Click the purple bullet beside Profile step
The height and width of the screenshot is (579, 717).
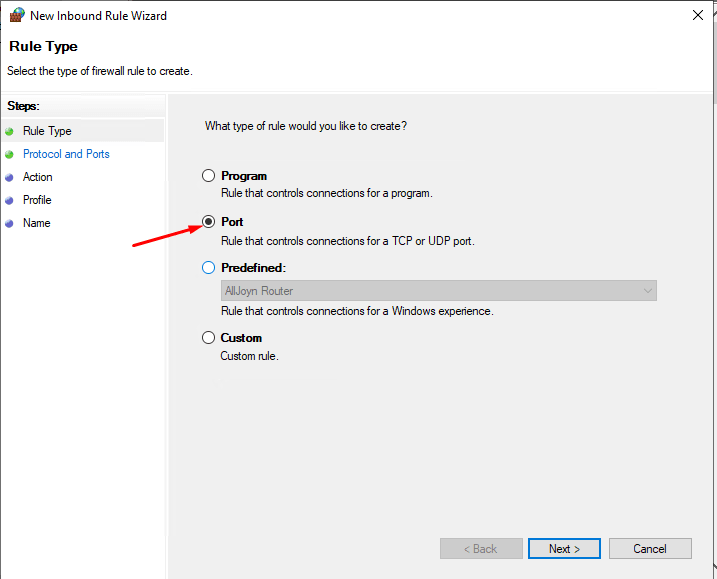pos(9,200)
